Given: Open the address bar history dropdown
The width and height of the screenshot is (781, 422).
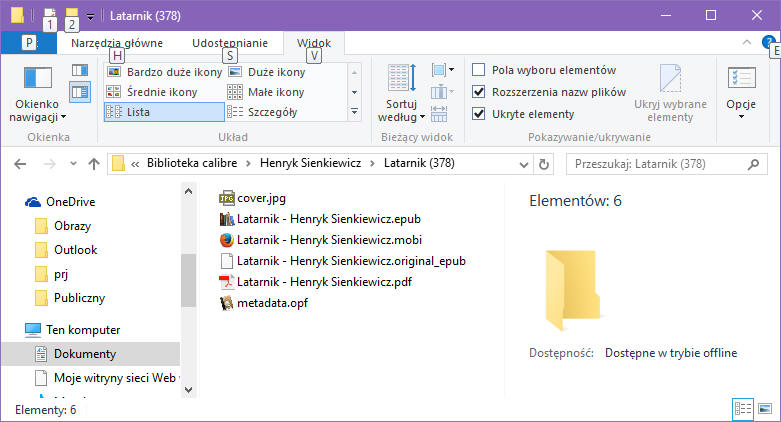Looking at the screenshot, I should point(524,164).
